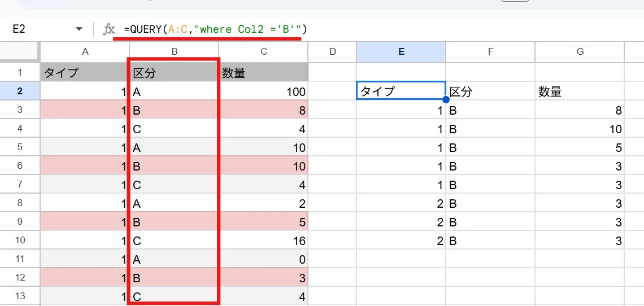The width and height of the screenshot is (644, 306).
Task: Select the cell with 0 in column C
Action: click(264, 259)
